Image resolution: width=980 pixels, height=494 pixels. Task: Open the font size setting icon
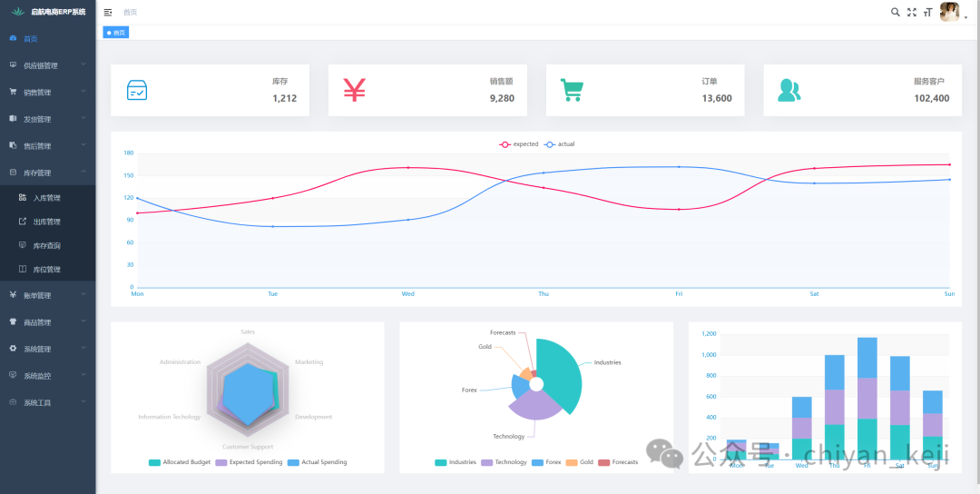(x=928, y=12)
